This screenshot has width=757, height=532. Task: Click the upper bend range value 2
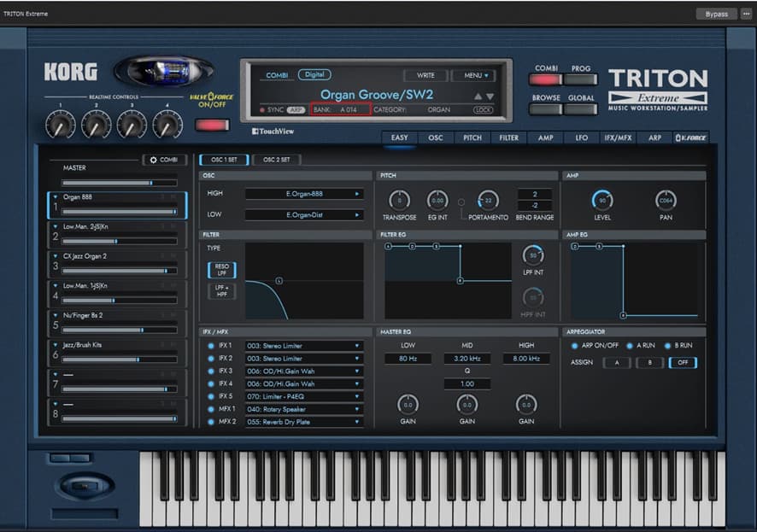tap(535, 194)
